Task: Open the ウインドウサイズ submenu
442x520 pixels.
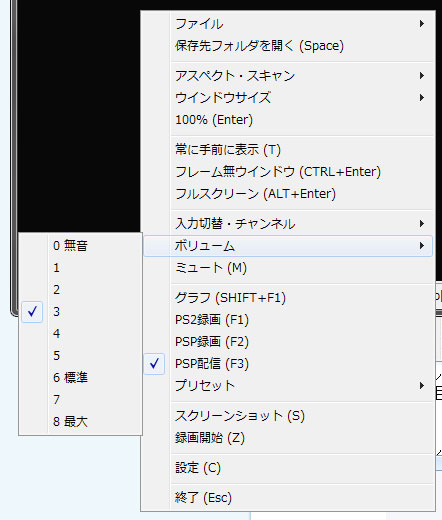Action: tap(288, 98)
